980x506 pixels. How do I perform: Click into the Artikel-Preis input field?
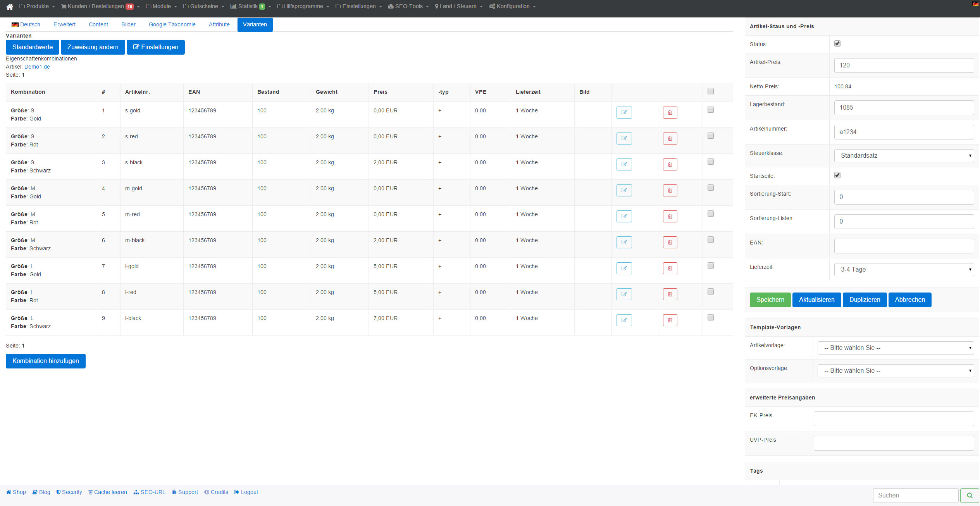point(904,65)
